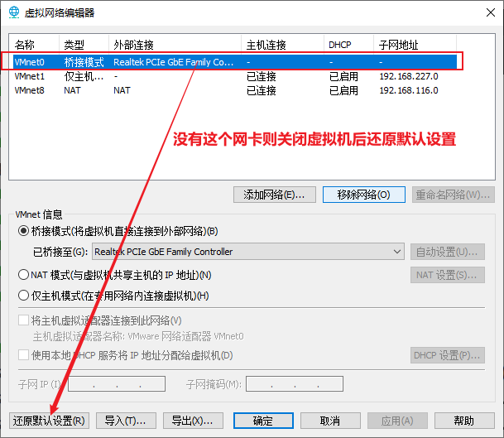The height and width of the screenshot is (438, 504).
Task: Click the 导出 button
Action: (194, 421)
